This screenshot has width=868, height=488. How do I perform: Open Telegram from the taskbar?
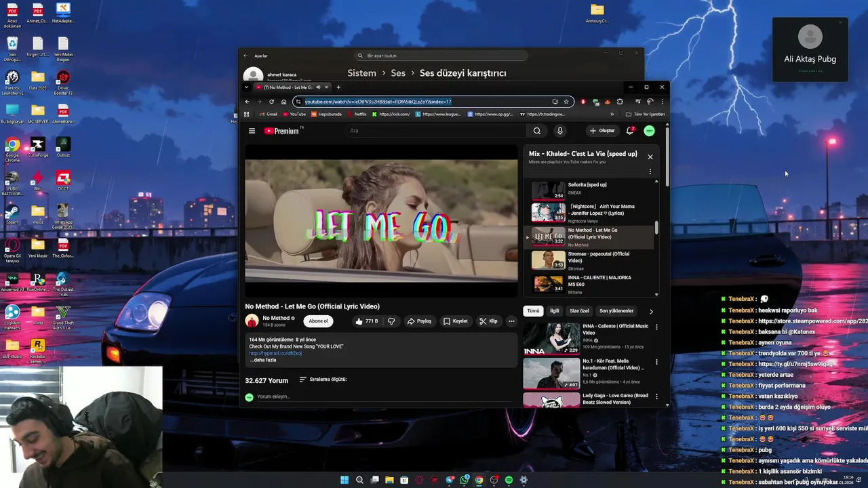click(x=449, y=480)
